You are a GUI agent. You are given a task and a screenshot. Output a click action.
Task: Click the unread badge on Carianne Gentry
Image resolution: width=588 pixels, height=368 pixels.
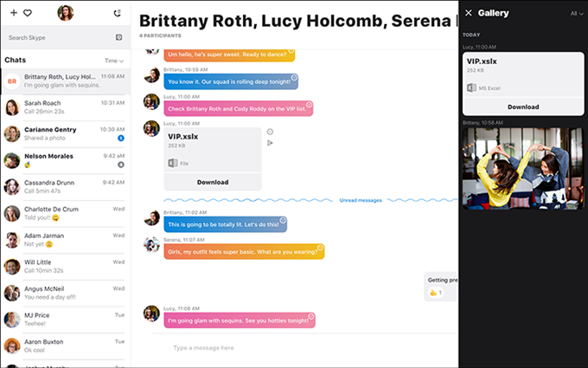(x=121, y=139)
